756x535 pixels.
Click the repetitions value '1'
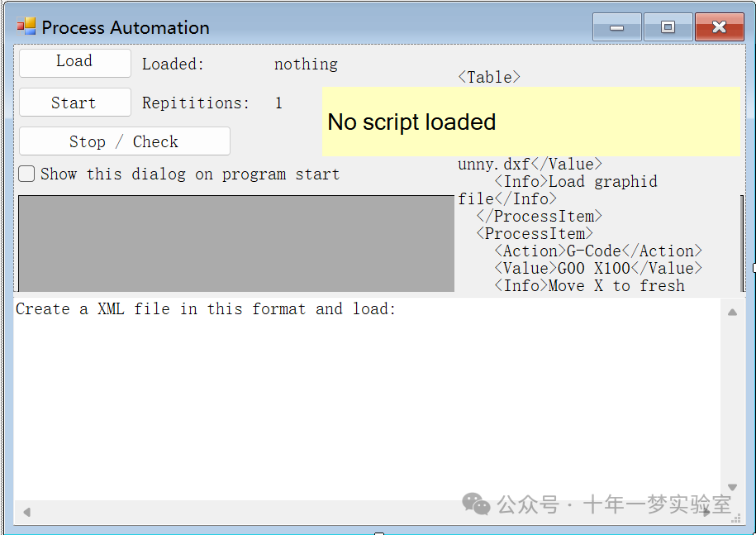278,103
